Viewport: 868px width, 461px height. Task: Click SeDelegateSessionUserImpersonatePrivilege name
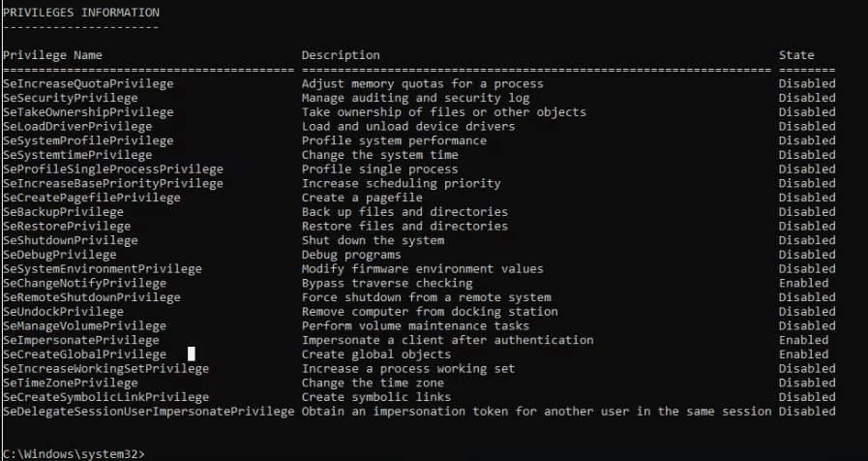coord(149,412)
